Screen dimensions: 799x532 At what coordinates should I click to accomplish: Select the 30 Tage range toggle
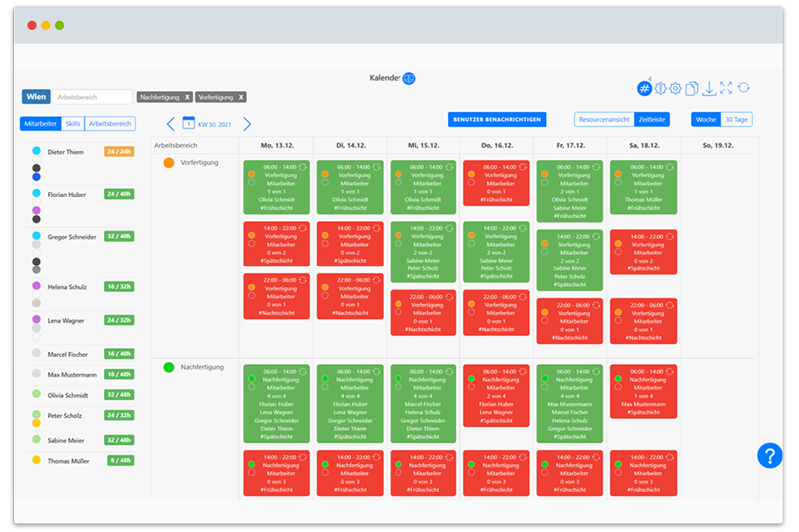736,120
